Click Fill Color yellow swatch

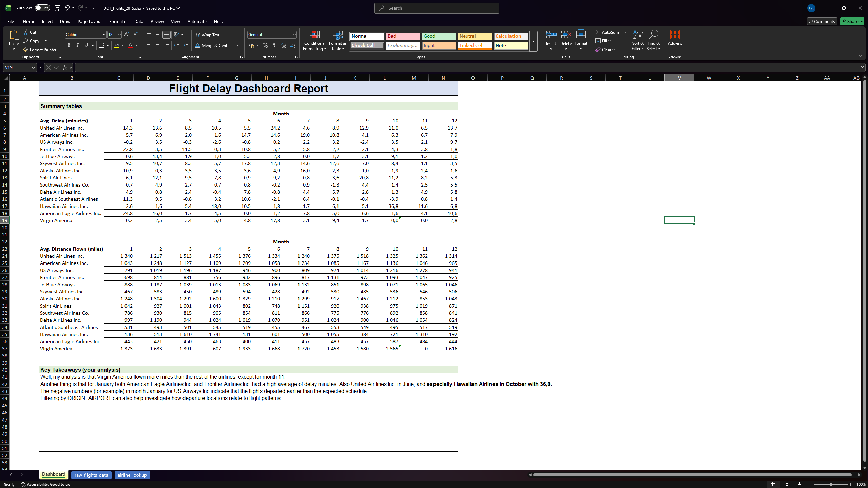tap(116, 45)
